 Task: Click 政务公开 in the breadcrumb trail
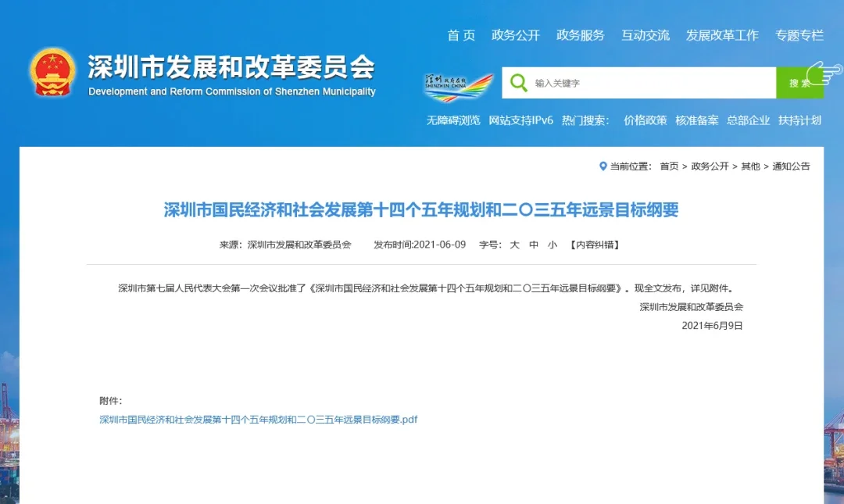[710, 166]
